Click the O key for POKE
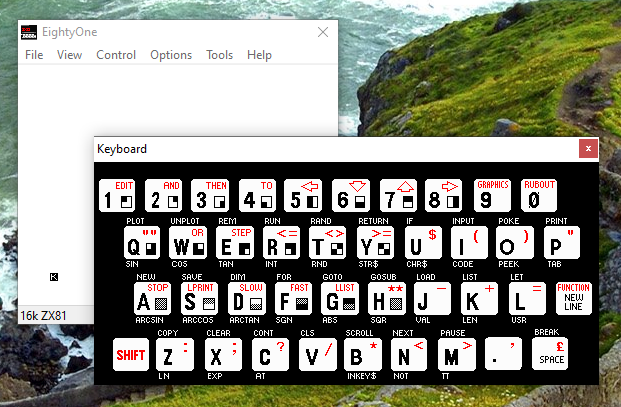621x407 pixels. click(515, 243)
